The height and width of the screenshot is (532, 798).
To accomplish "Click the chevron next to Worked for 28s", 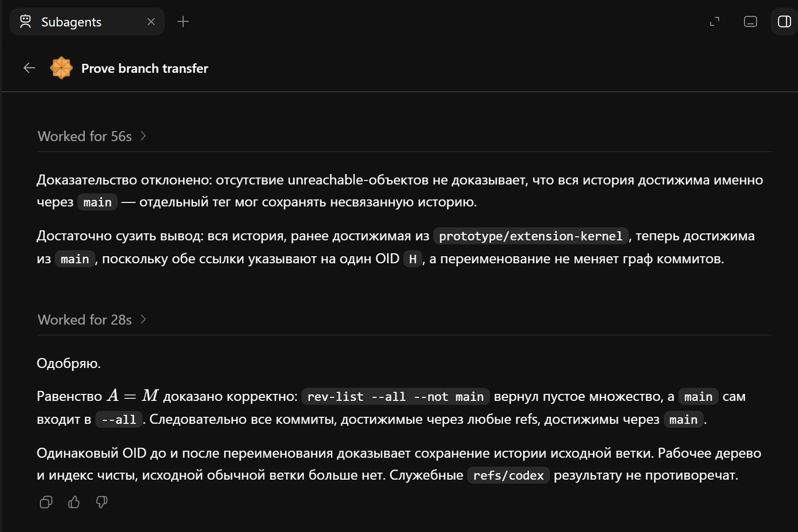I will point(143,320).
